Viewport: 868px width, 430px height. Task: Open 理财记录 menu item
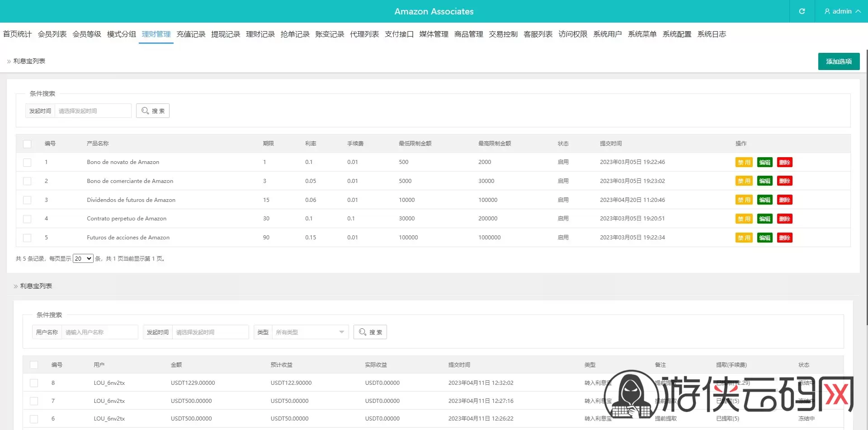pyautogui.click(x=260, y=34)
